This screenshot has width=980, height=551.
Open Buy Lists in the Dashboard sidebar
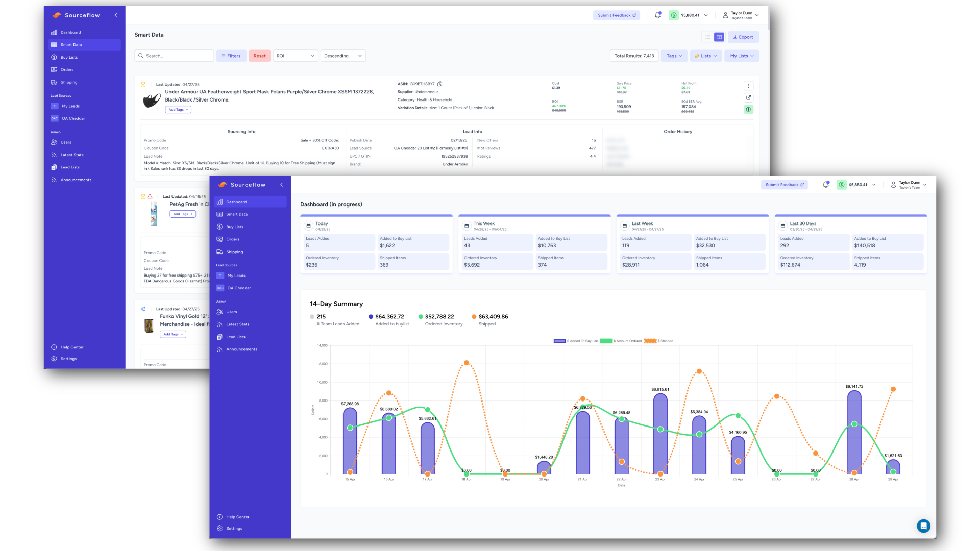click(235, 227)
